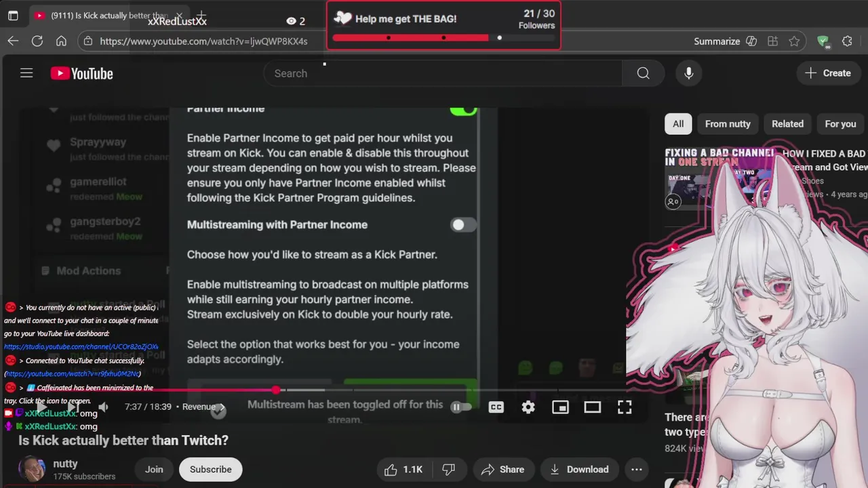Screen dimensions: 868x488
Task: Open the add-to-apps grid icon in address bar
Action: click(772, 41)
